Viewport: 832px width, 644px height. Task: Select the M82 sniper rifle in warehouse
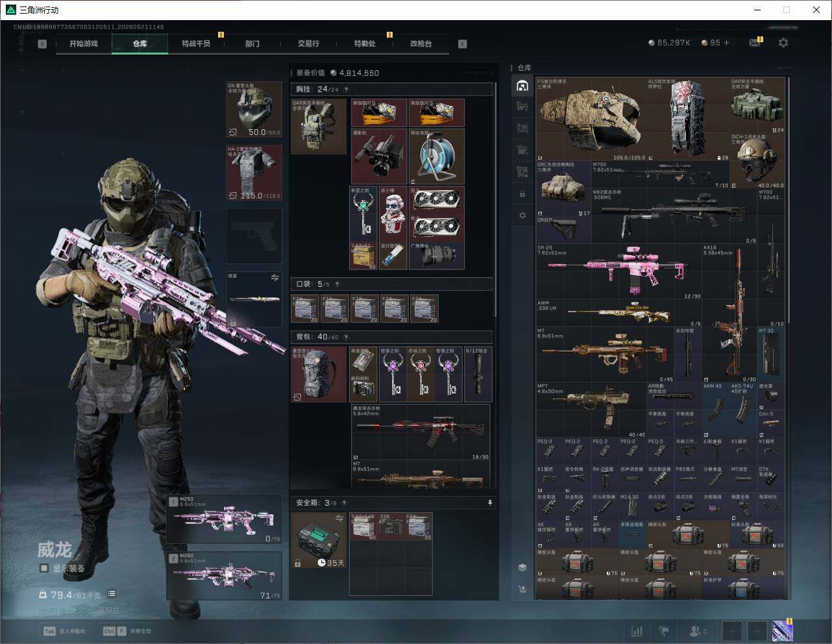(x=674, y=216)
